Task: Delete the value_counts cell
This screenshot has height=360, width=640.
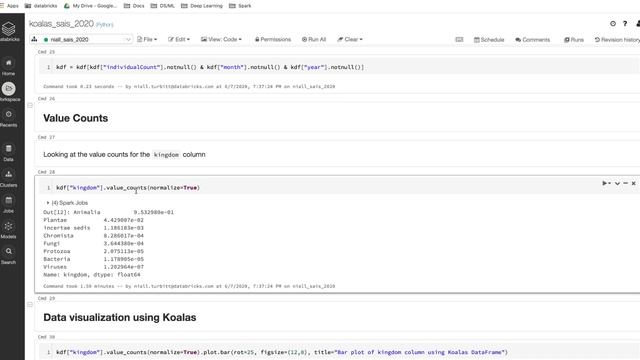Action: [x=633, y=183]
